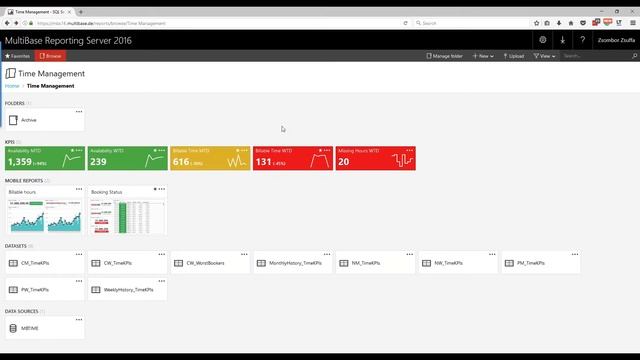Open the ellipsis menu on the 131 KPI tile
This screenshot has height=360, width=640.
pos(327,150)
